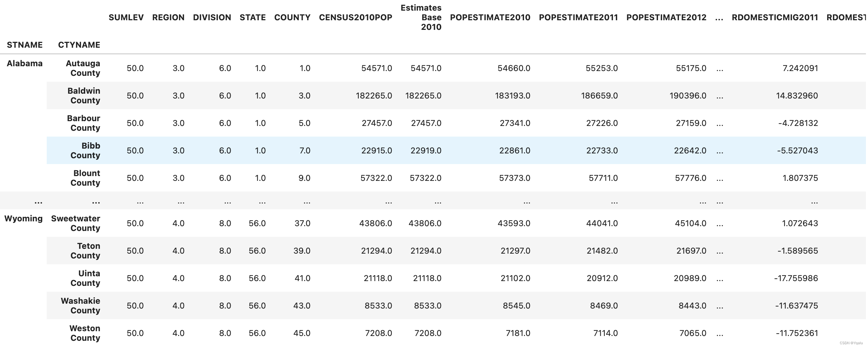Click Uinta County's -17.755986 value
The width and height of the screenshot is (868, 348).
796,278
